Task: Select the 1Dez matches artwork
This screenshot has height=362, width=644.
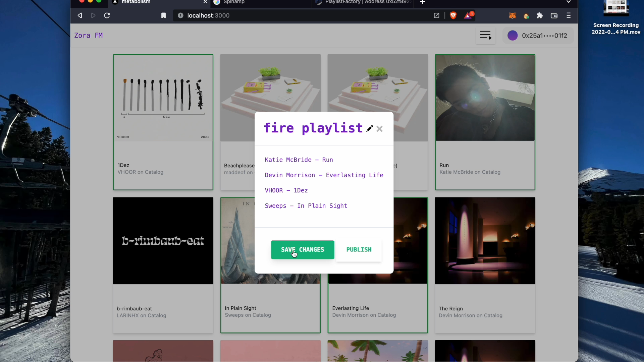Action: click(x=163, y=98)
